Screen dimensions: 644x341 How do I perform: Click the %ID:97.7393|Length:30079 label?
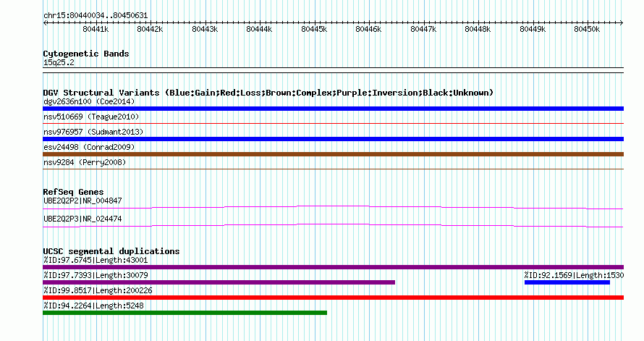pos(96,275)
